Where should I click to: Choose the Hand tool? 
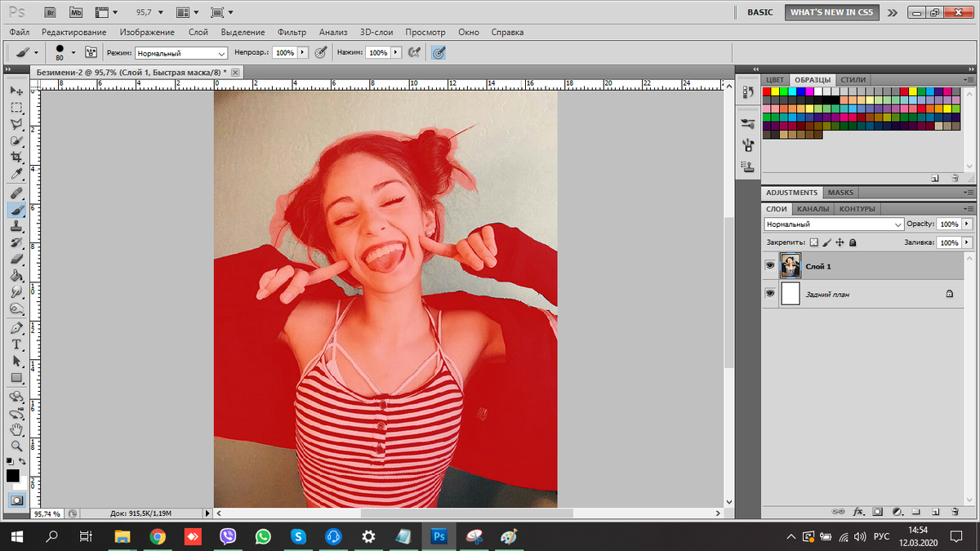point(16,429)
